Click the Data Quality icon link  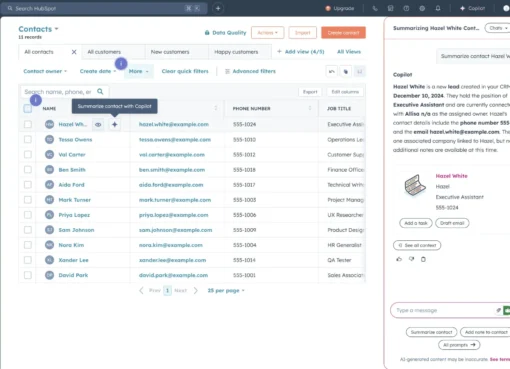225,33
